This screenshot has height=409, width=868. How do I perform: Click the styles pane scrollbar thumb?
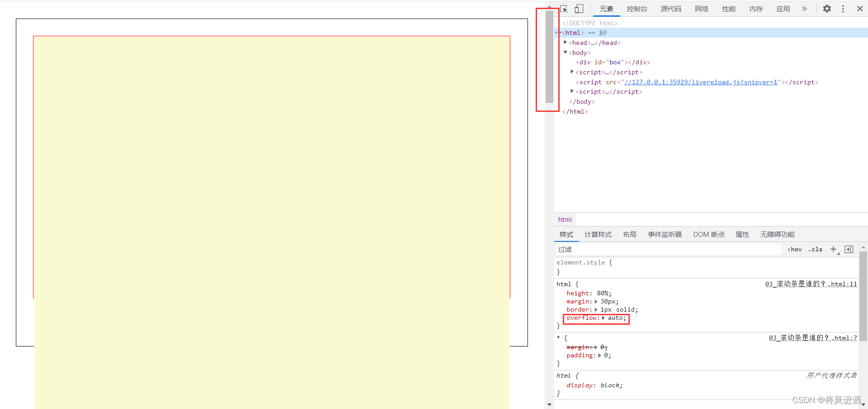click(863, 296)
